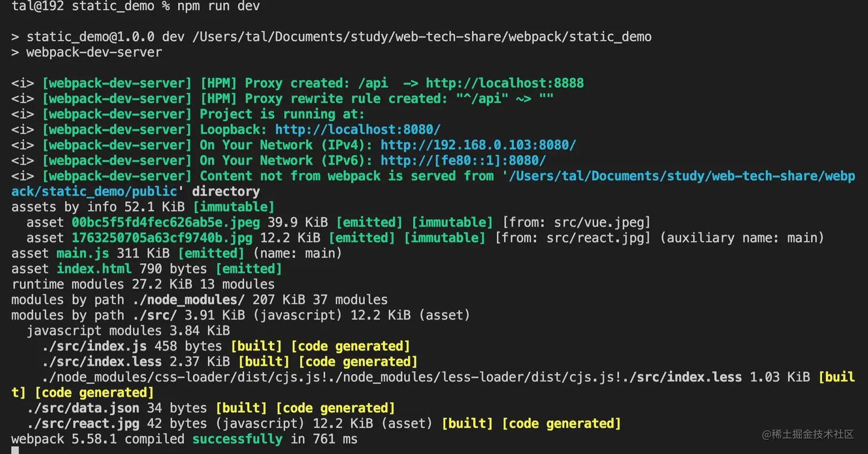Click the './src/index.js' module entry
Image resolution: width=868 pixels, height=454 pixels.
coord(94,347)
